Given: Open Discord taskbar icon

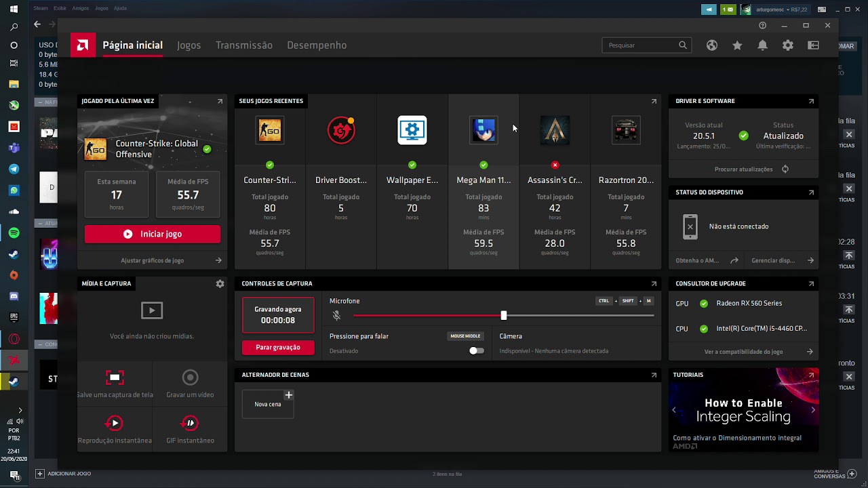Looking at the screenshot, I should (x=14, y=296).
